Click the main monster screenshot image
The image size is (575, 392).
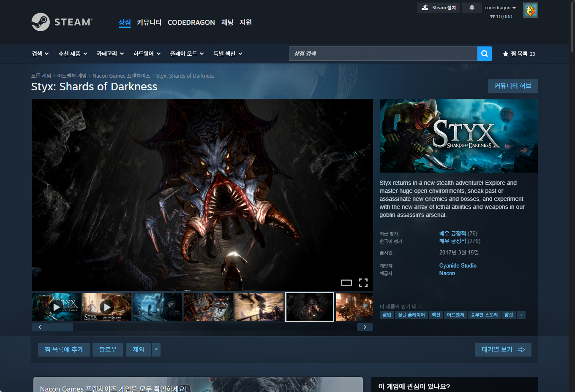[x=202, y=195]
